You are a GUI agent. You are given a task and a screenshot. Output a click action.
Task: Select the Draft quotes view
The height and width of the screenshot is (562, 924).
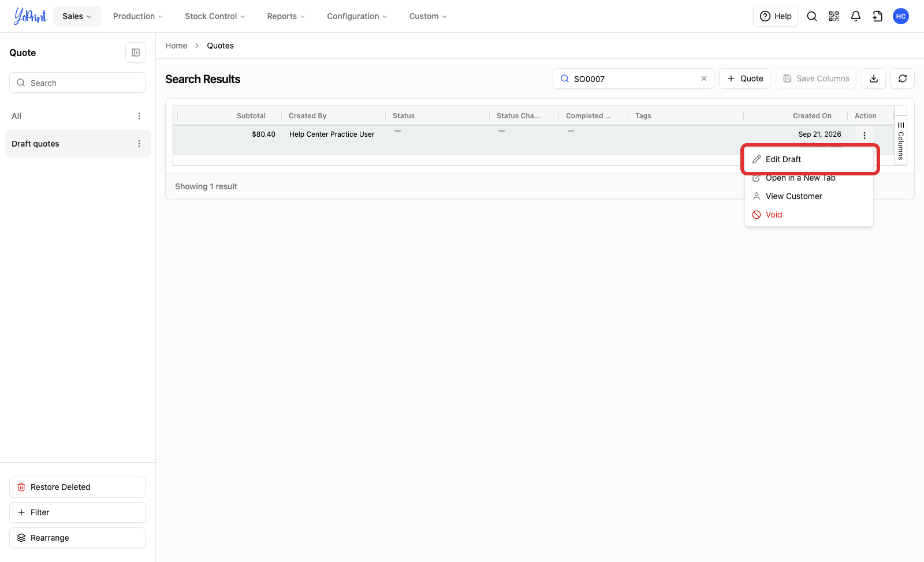coord(77,144)
